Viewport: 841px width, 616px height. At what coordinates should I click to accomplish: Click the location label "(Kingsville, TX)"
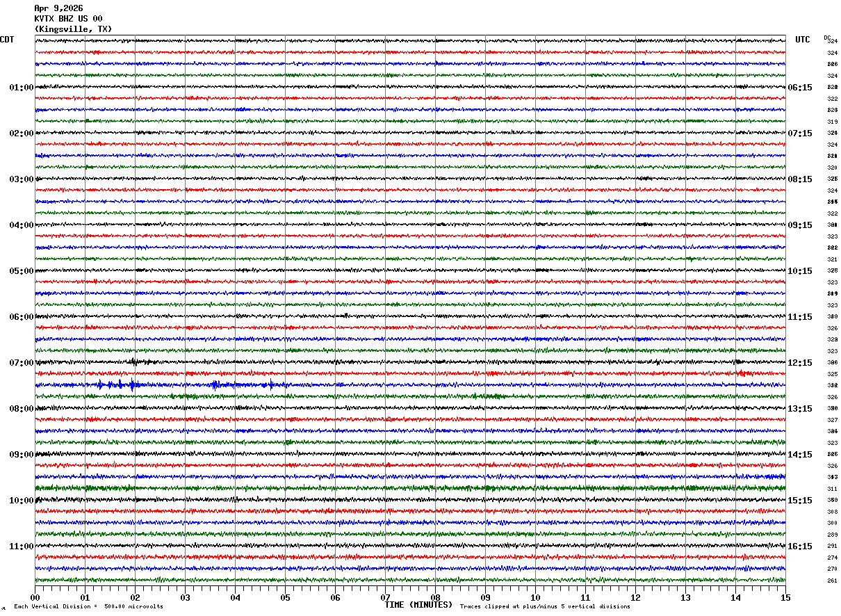pyautogui.click(x=73, y=29)
